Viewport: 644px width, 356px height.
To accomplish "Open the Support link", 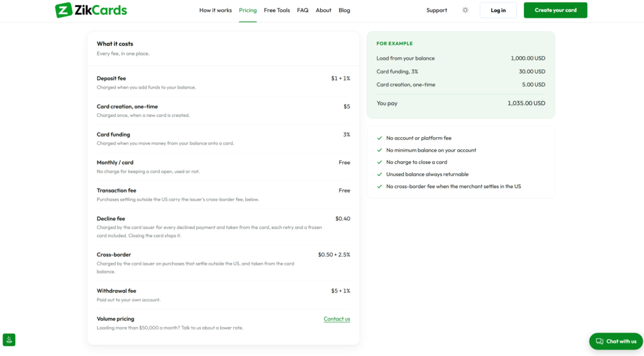I will pos(436,10).
